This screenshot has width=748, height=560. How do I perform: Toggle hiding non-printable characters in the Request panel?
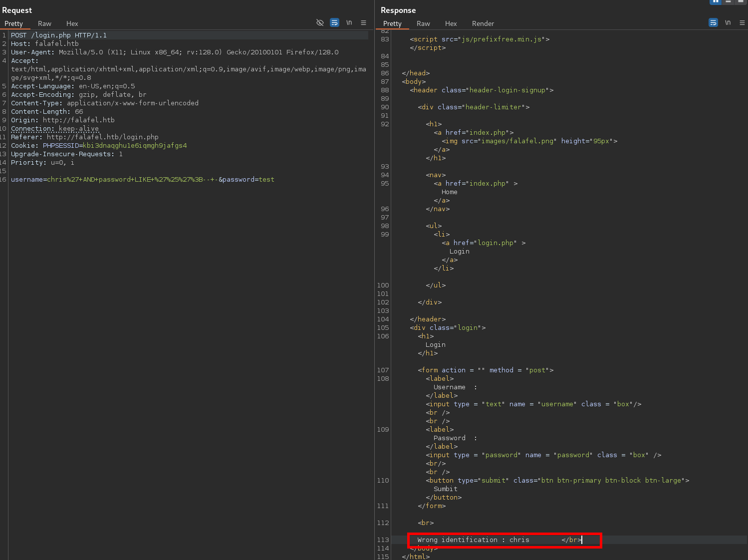coord(320,23)
